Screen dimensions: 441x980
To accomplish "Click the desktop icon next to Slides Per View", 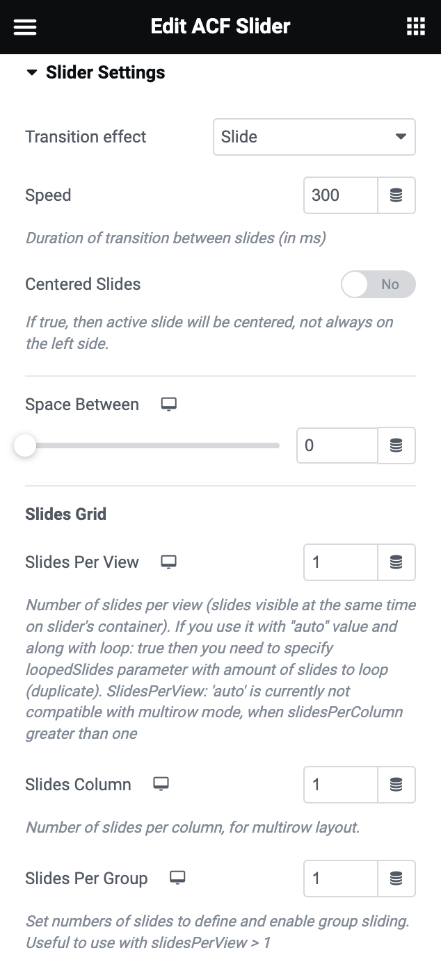I will 168,562.
